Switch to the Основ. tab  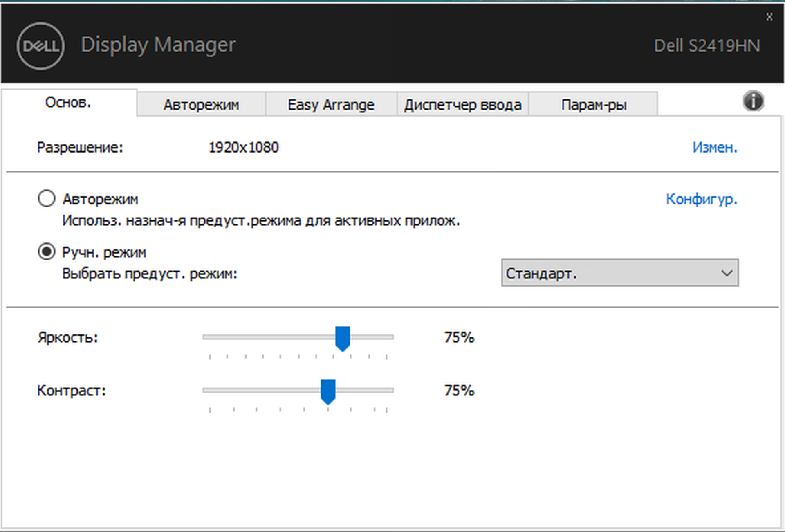[x=69, y=102]
